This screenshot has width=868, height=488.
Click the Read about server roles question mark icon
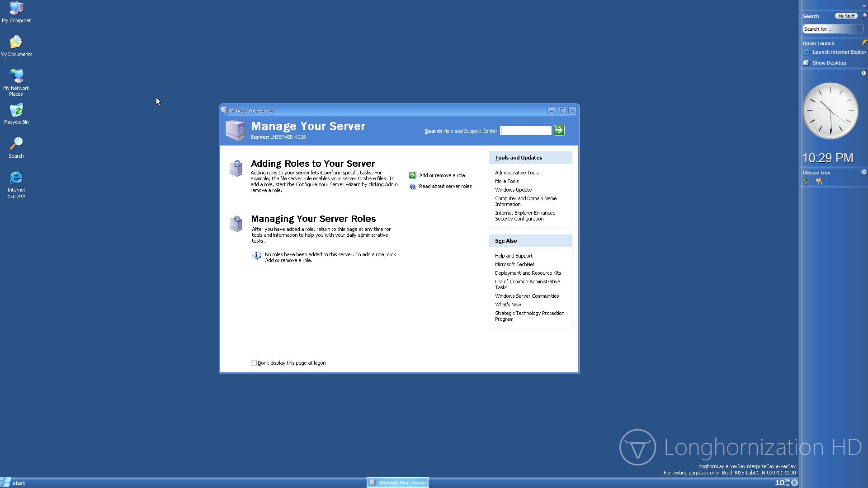412,187
